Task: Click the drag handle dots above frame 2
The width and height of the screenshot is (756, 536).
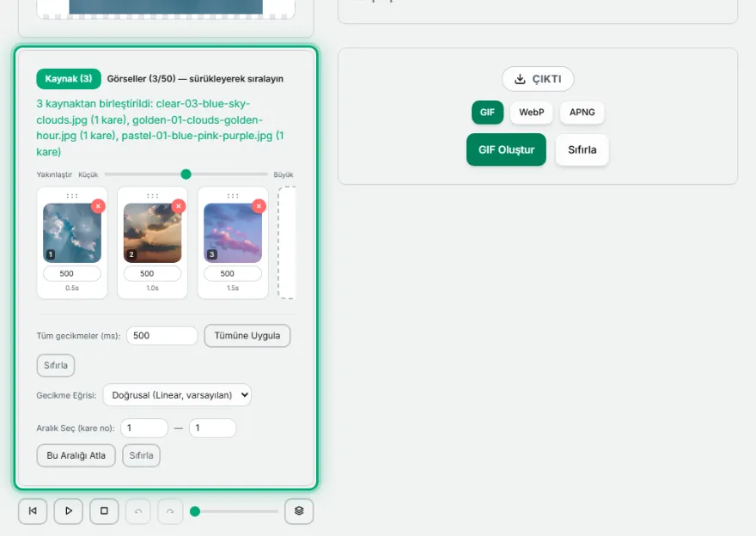Action: [152, 196]
